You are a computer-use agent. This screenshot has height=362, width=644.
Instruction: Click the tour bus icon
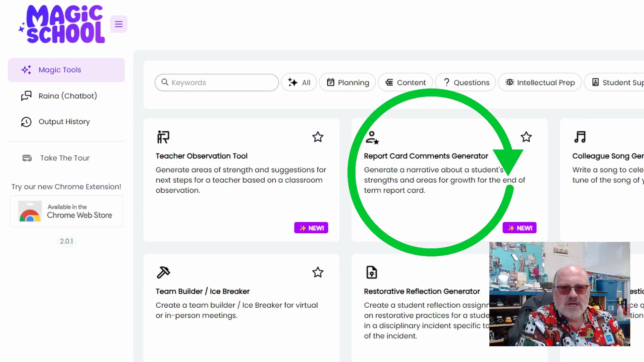(27, 158)
